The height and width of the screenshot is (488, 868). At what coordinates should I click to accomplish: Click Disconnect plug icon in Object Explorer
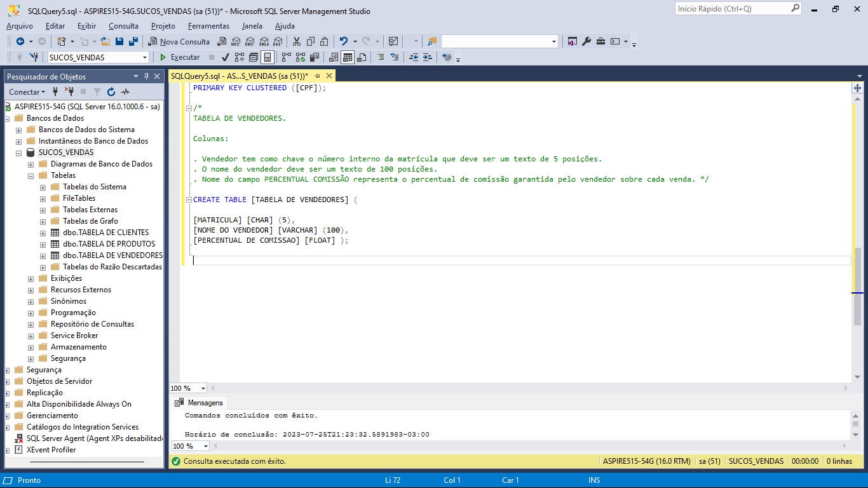[69, 91]
